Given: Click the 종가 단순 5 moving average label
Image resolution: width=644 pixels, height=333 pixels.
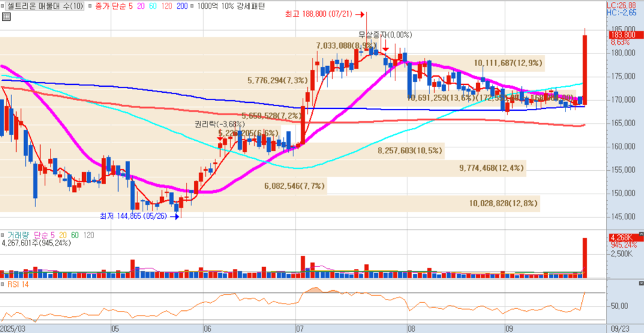Looking at the screenshot, I should click(x=115, y=6).
